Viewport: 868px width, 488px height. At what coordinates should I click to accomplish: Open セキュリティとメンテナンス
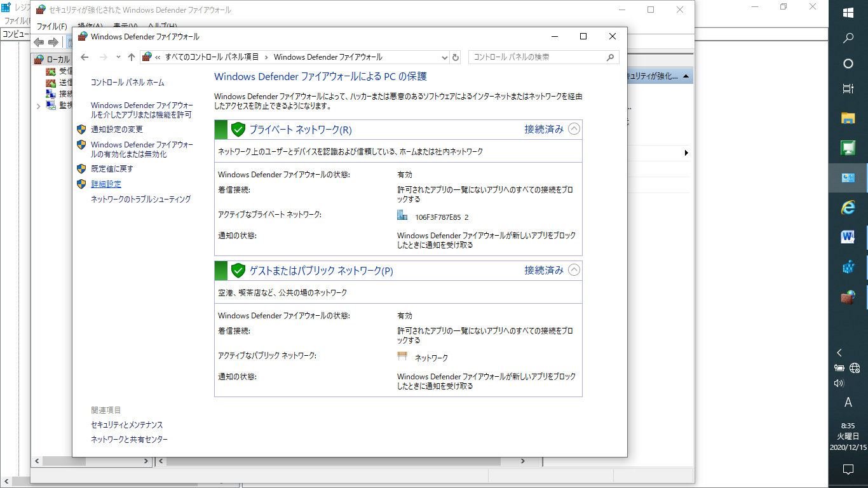point(127,425)
